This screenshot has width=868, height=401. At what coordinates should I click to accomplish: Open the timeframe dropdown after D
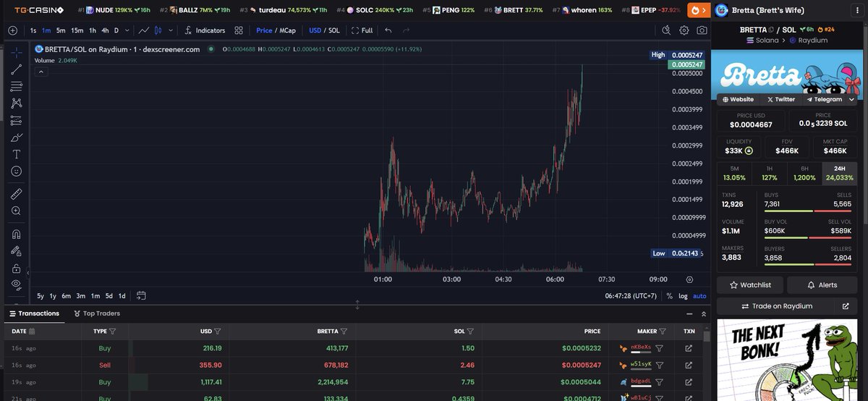[128, 30]
